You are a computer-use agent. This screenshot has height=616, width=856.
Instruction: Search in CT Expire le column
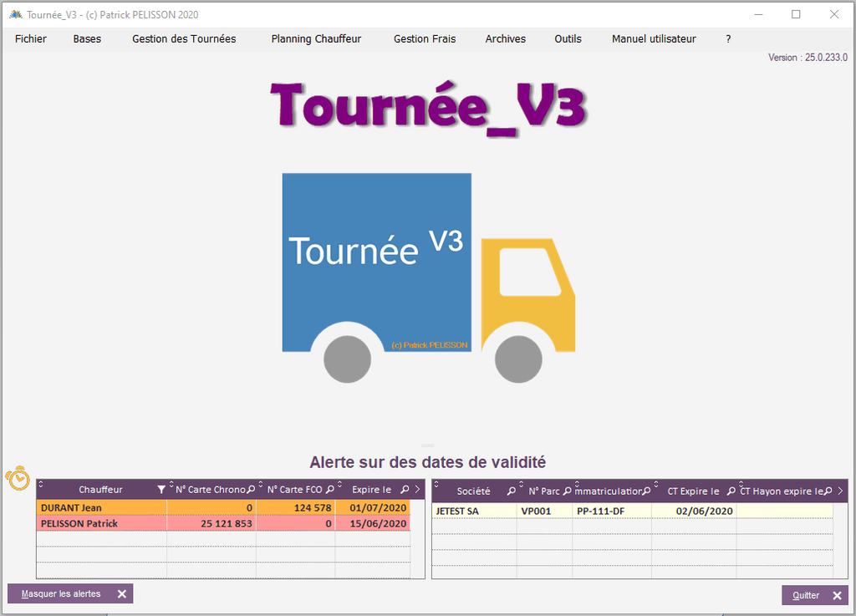coord(731,491)
